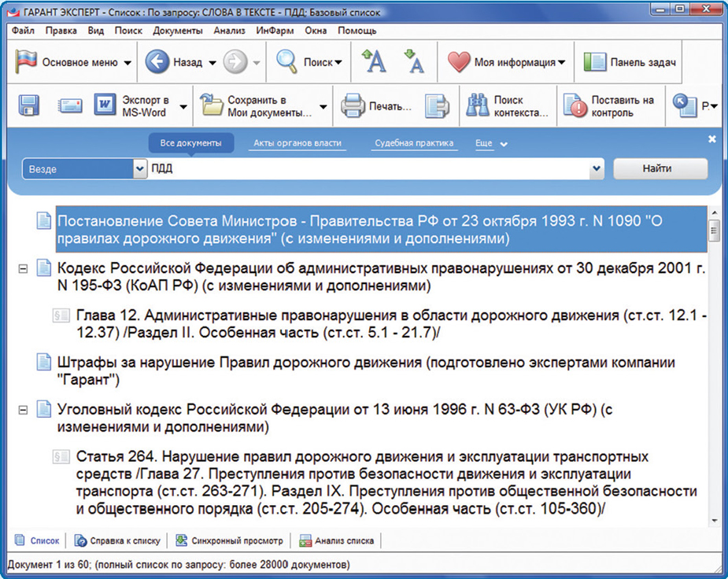Click the decrease font size icon
This screenshot has width=728, height=579.
pos(413,62)
